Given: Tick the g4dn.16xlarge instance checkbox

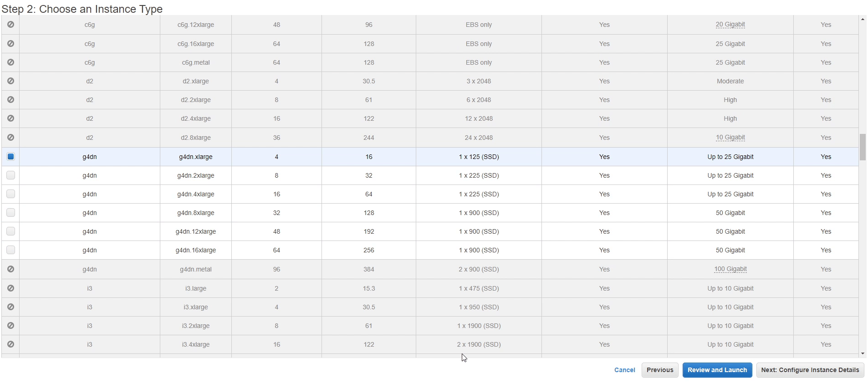Looking at the screenshot, I should [x=10, y=250].
